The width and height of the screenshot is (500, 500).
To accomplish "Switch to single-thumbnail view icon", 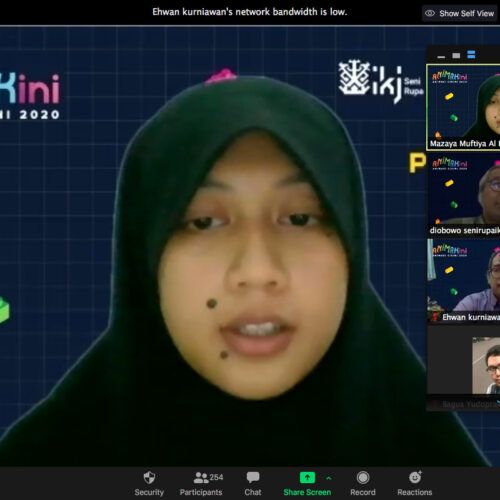I will point(456,55).
